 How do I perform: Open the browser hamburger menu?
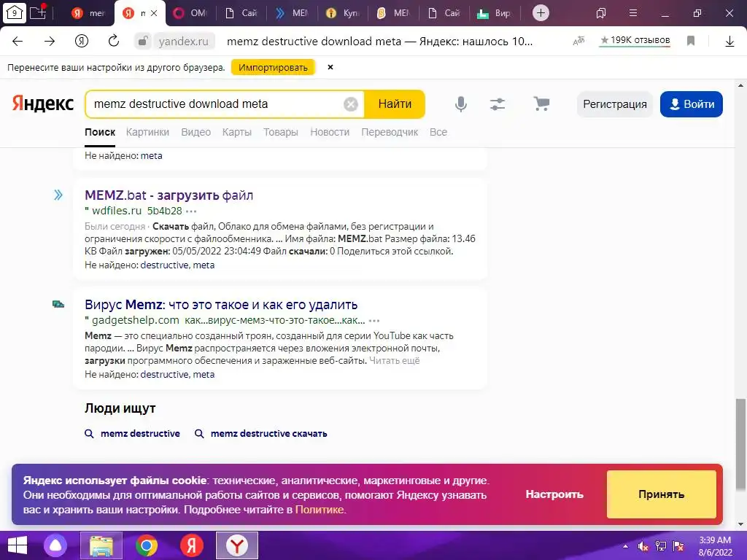[x=632, y=13]
